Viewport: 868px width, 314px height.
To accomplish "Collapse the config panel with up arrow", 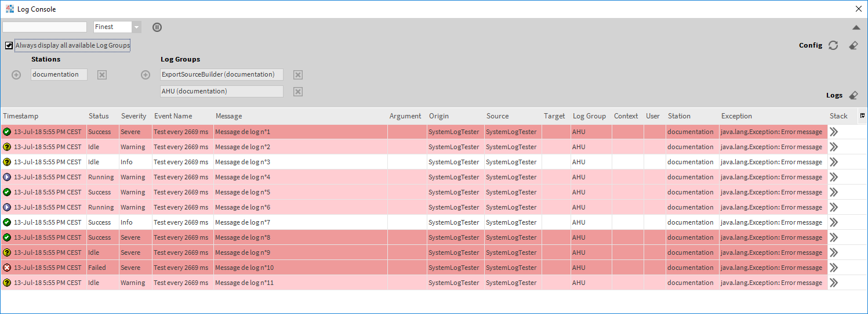I will (x=856, y=27).
